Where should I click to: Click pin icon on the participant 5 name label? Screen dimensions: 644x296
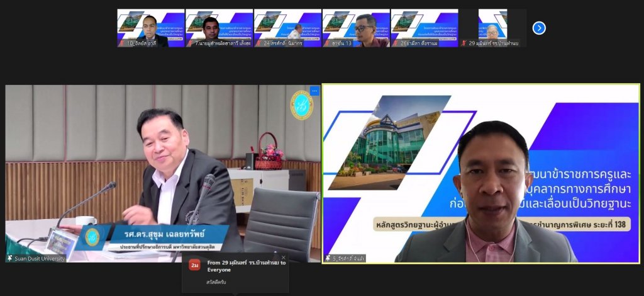coord(328,258)
